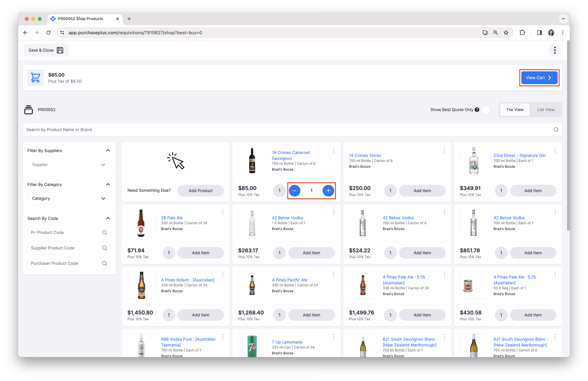Image resolution: width=588 pixels, height=381 pixels.
Task: Open the 42 Below Vodka 1 lt Bottle link
Action: pyautogui.click(x=287, y=218)
